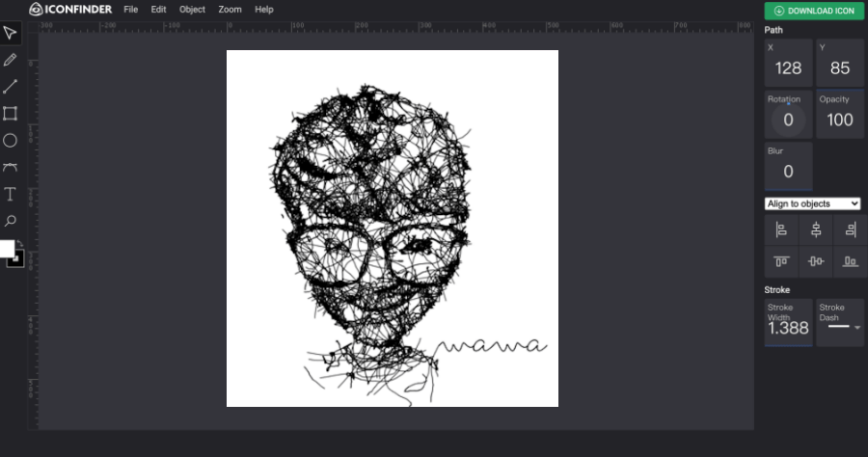Align objects to left edge
Viewport: 868px width, 457px height.
pyautogui.click(x=781, y=229)
